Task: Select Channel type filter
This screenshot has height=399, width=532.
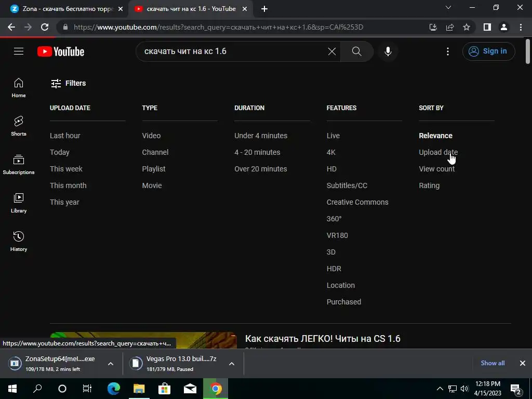Action: coord(155,152)
